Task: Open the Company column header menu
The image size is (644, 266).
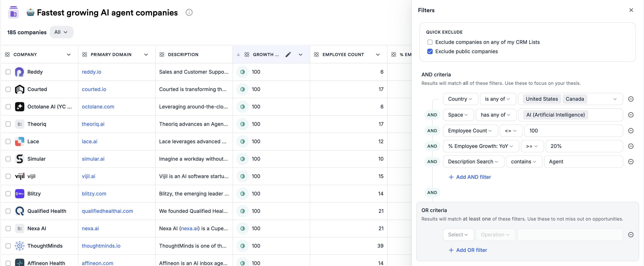Action: tap(69, 55)
